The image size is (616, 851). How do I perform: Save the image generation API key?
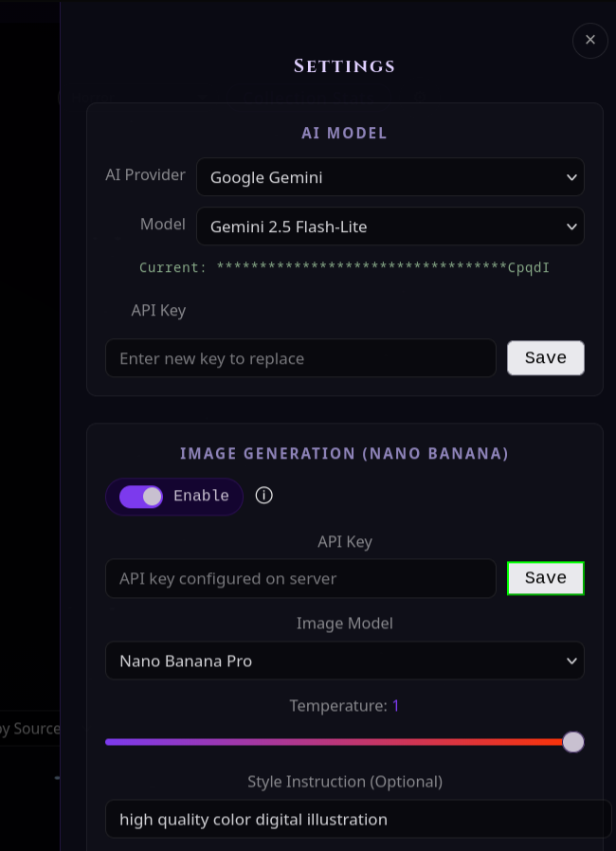coord(546,578)
